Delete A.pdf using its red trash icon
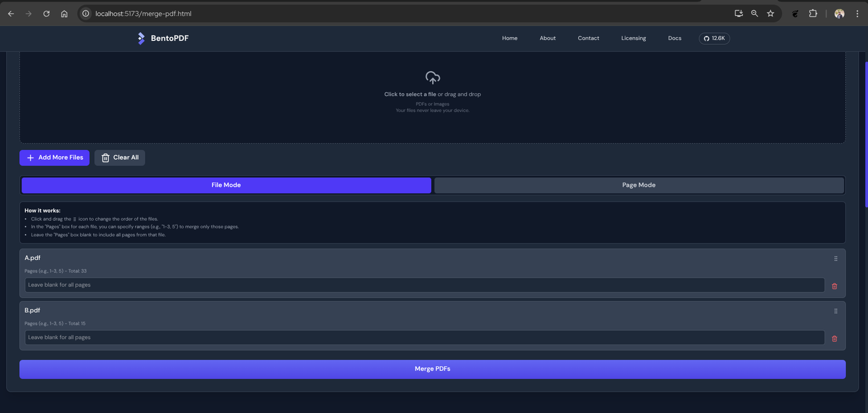 834,286
